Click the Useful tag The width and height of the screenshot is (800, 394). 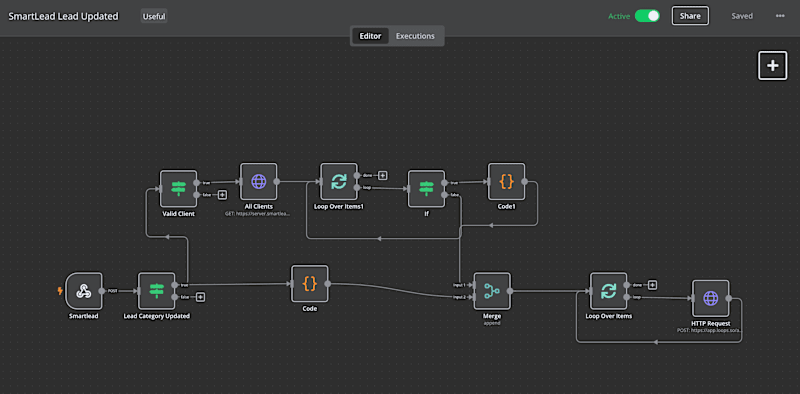154,16
